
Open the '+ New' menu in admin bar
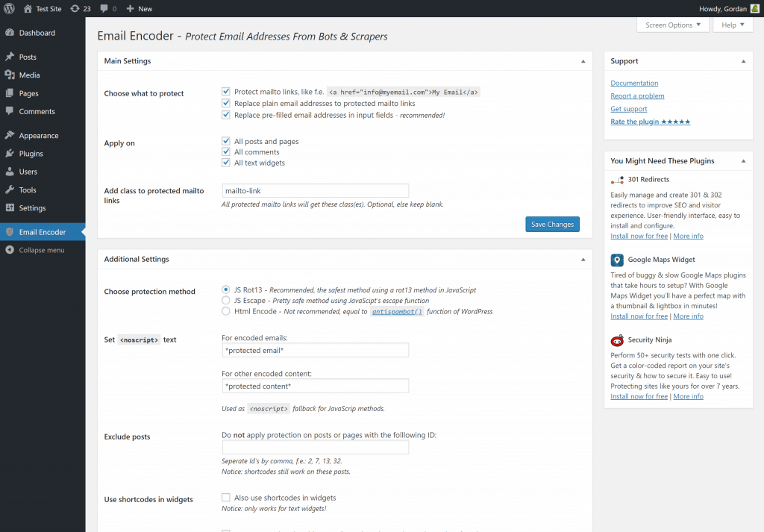click(x=134, y=8)
